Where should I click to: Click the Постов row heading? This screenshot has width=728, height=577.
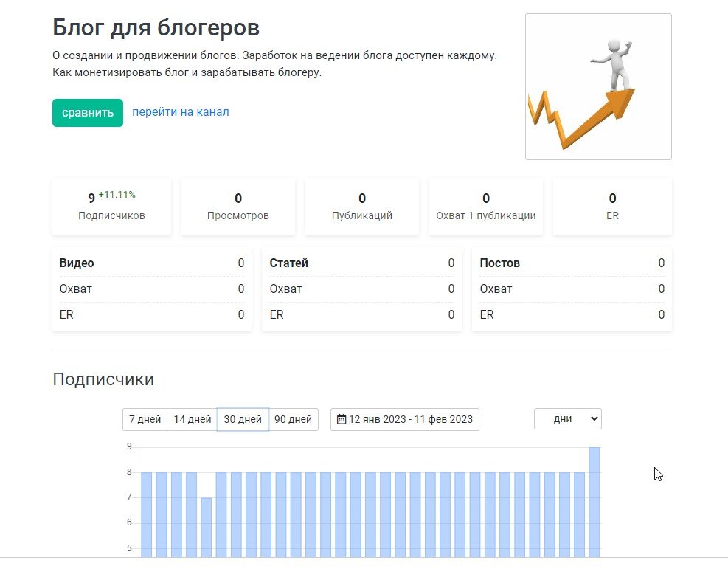click(499, 263)
